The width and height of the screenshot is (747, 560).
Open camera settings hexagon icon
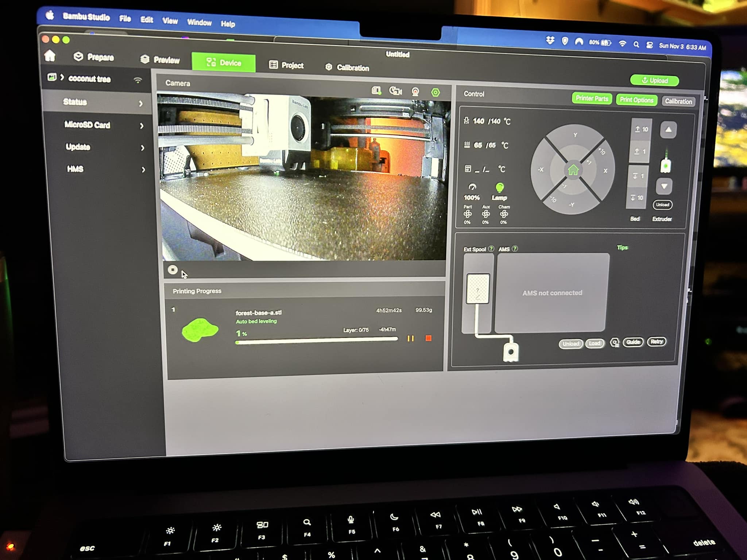pos(435,92)
